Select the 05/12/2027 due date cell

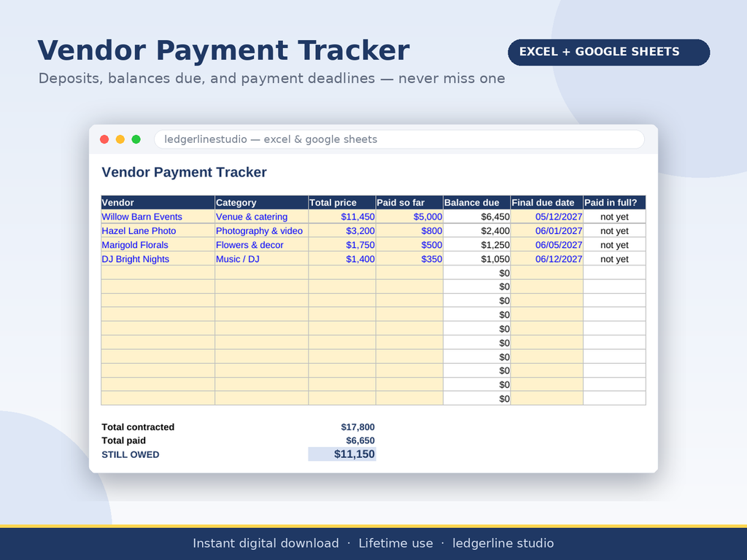tap(546, 217)
